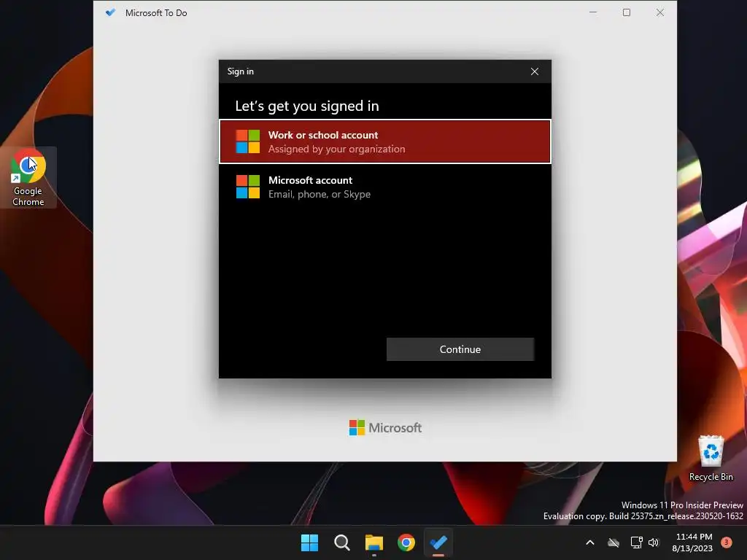Open the volume speaker icon

click(654, 542)
